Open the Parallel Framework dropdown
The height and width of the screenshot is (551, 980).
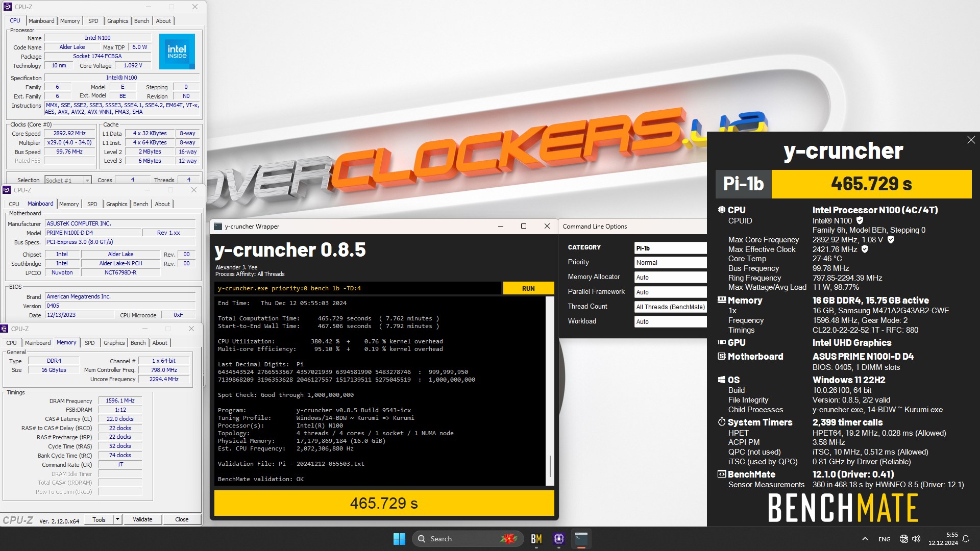coord(670,292)
